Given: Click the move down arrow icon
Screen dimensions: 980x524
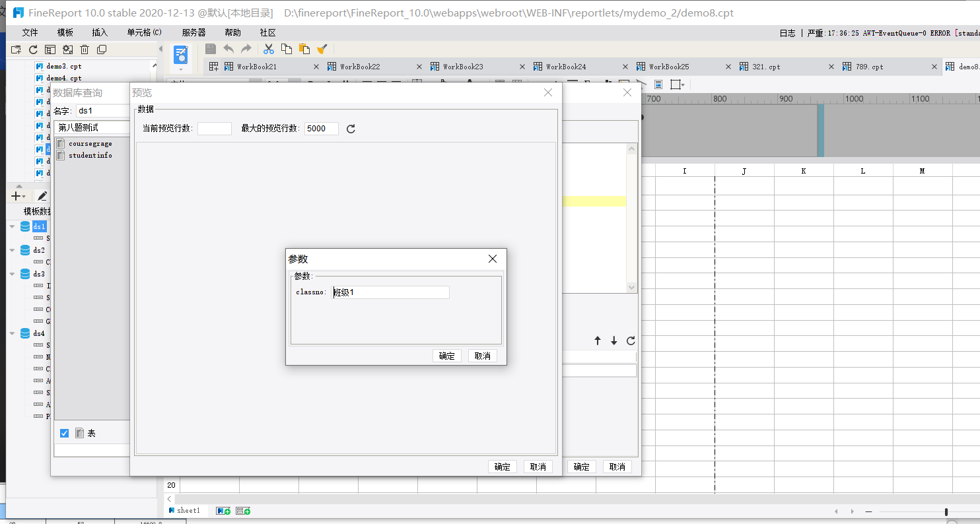Looking at the screenshot, I should 614,341.
